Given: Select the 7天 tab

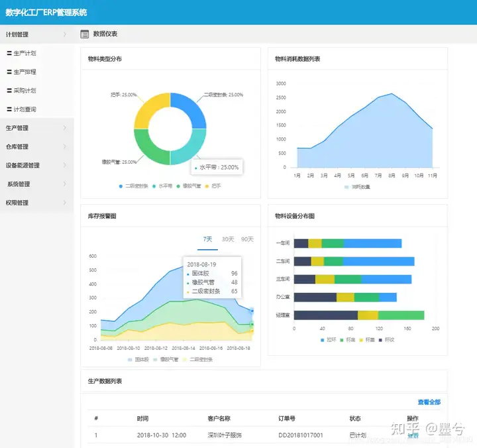Looking at the screenshot, I should point(207,239).
